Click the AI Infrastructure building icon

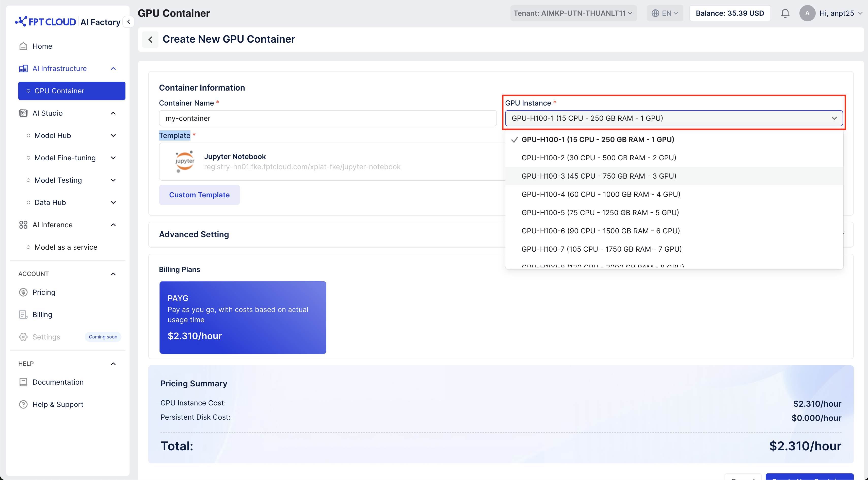[23, 69]
